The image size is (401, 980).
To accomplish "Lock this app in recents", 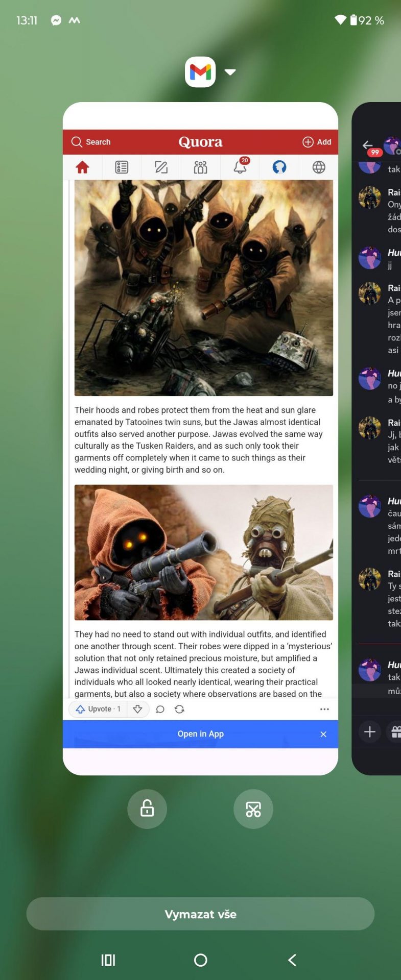I will pyautogui.click(x=147, y=808).
